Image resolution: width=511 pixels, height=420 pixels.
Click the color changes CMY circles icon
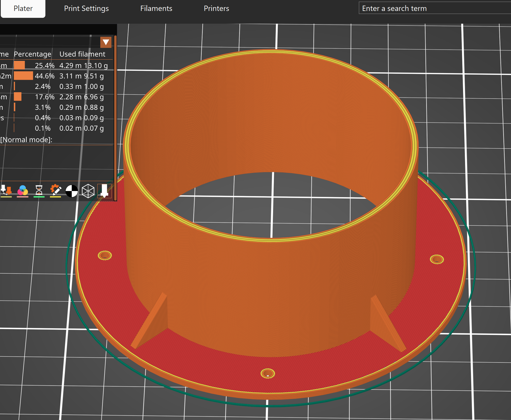click(22, 191)
